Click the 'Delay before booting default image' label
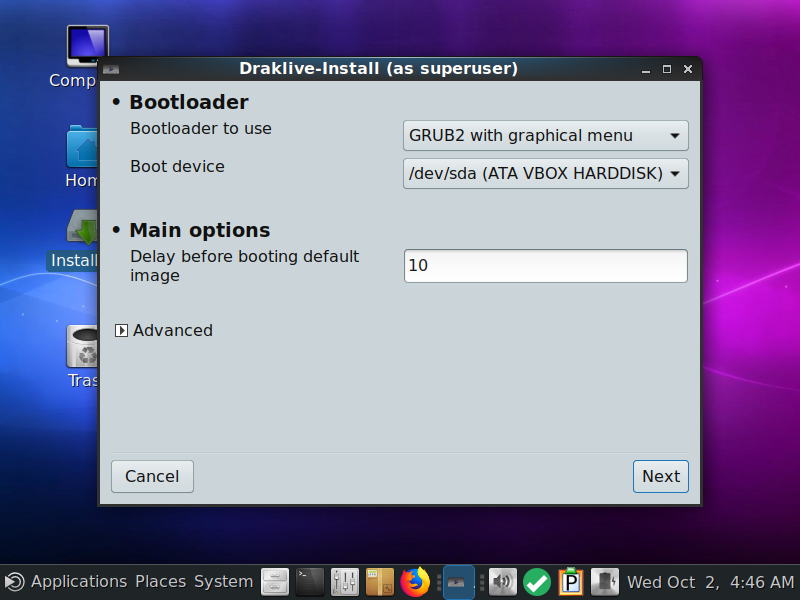 (244, 266)
